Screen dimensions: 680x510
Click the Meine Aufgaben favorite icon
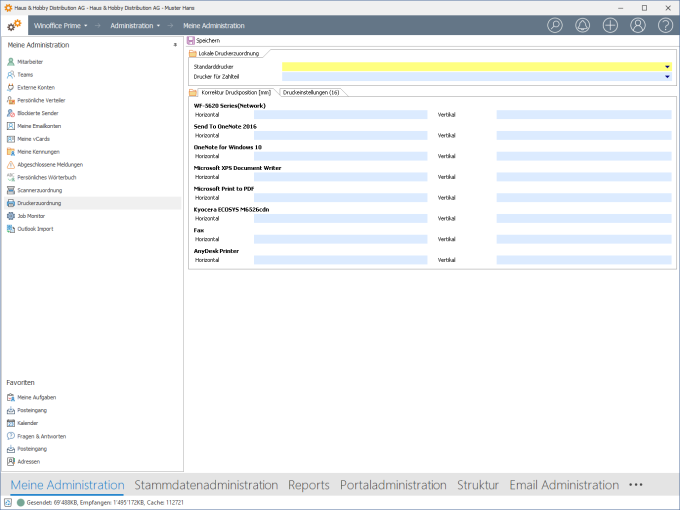(11, 397)
